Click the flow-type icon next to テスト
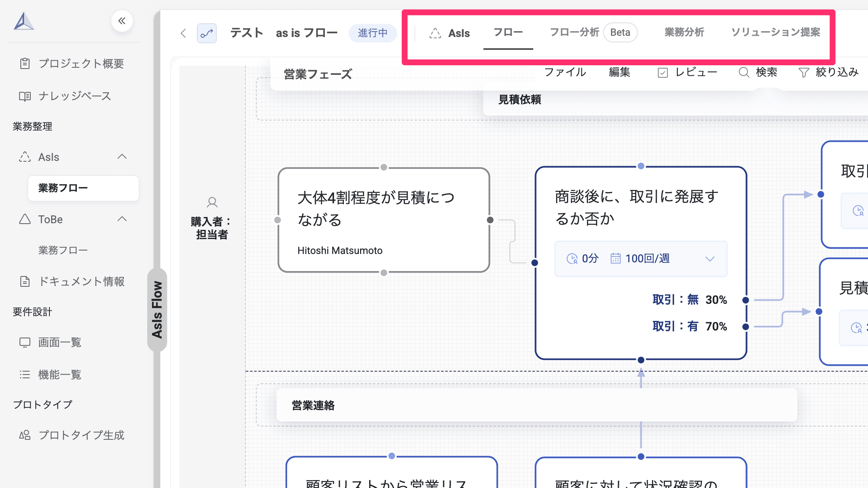This screenshot has height=488, width=868. (206, 33)
